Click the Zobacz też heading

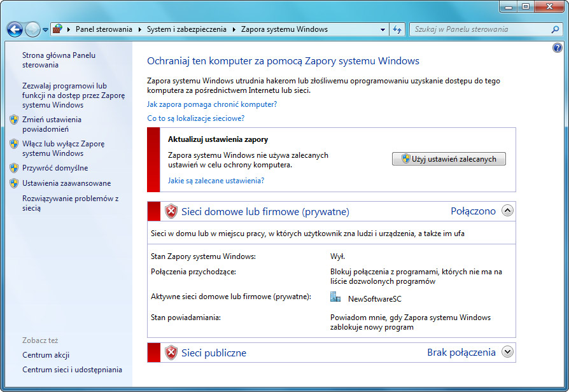click(40, 340)
